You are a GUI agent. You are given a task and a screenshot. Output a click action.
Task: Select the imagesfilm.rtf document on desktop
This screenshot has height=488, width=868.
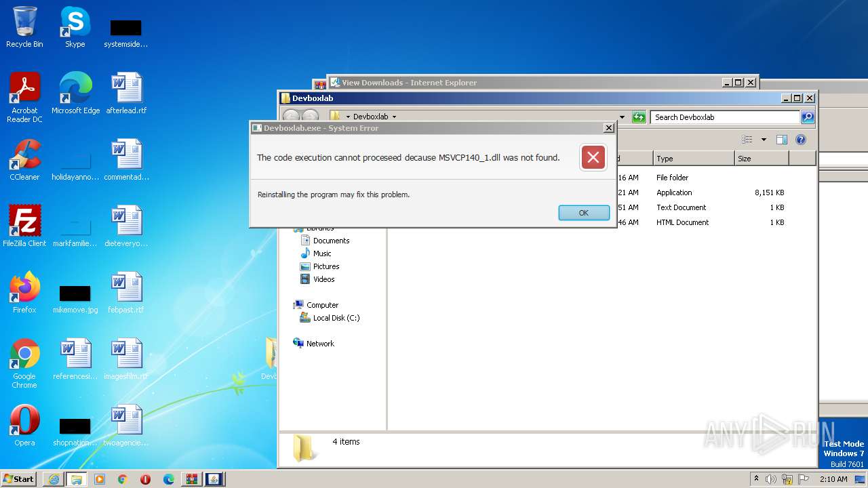click(126, 359)
